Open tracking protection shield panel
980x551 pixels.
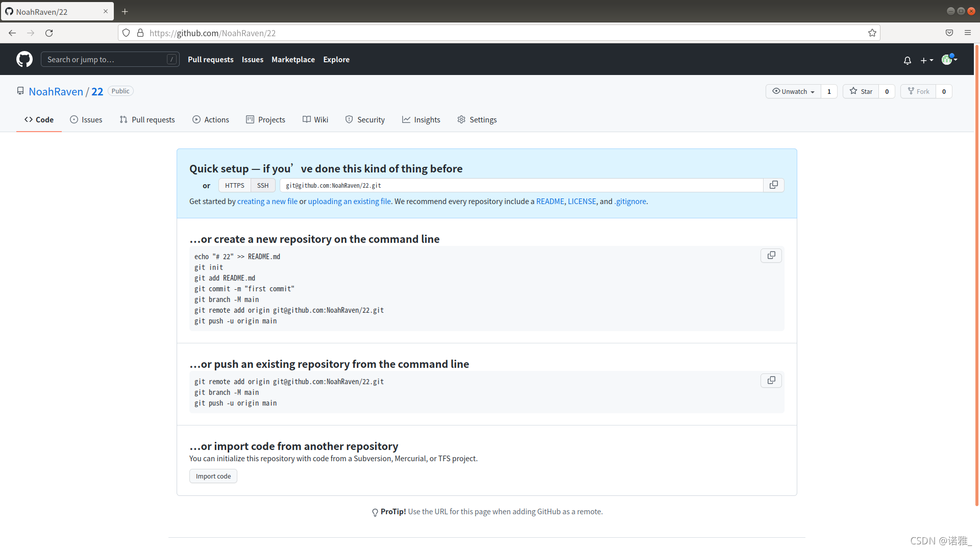tap(126, 33)
